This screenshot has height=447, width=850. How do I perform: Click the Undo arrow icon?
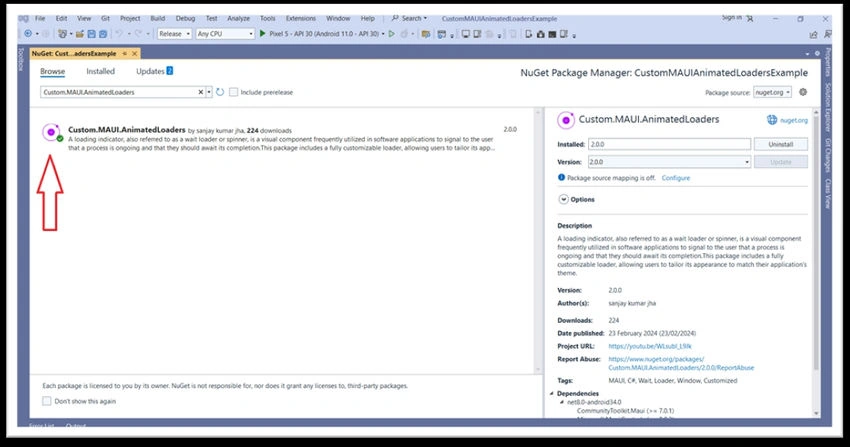pyautogui.click(x=119, y=34)
